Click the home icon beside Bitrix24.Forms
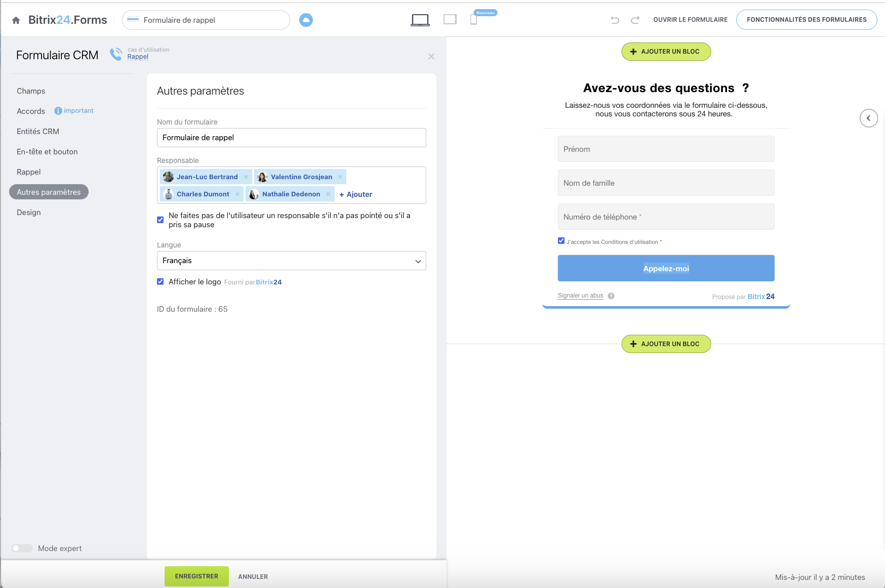 [16, 20]
